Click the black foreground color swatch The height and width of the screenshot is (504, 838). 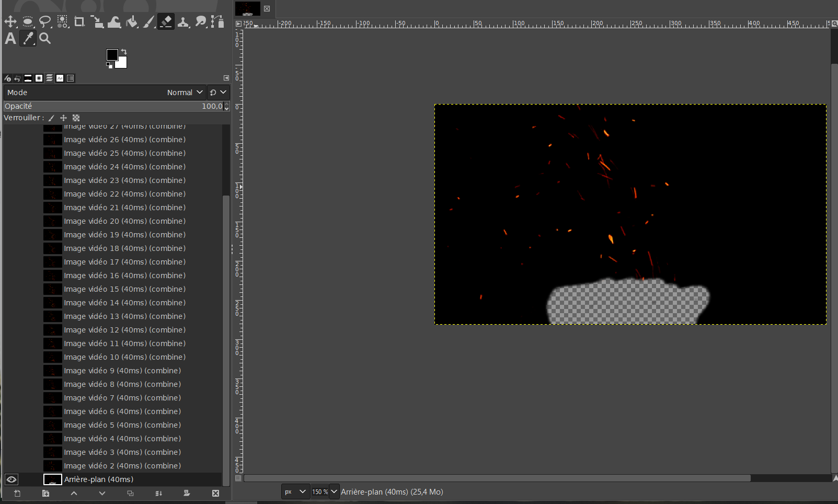coord(112,55)
